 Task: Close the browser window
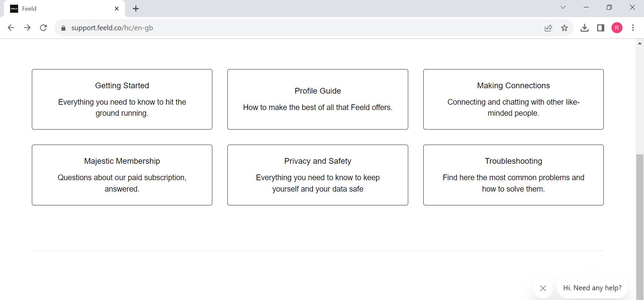(632, 7)
